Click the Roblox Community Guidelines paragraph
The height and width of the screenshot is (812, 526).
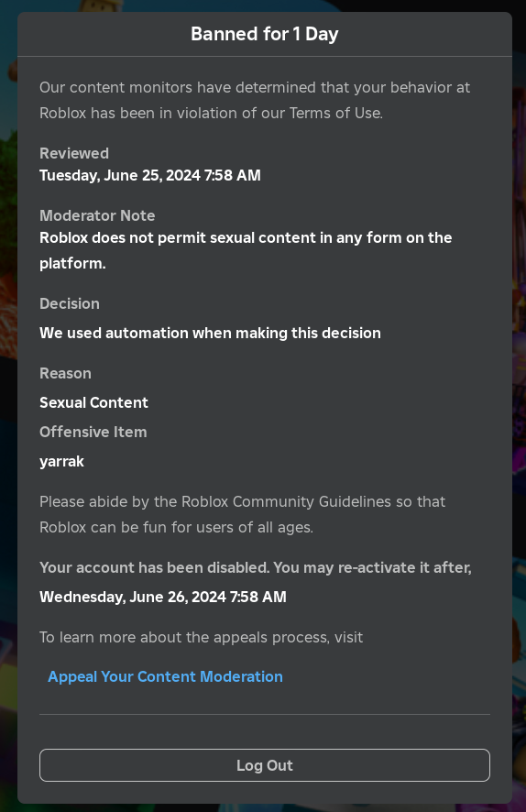(x=242, y=514)
